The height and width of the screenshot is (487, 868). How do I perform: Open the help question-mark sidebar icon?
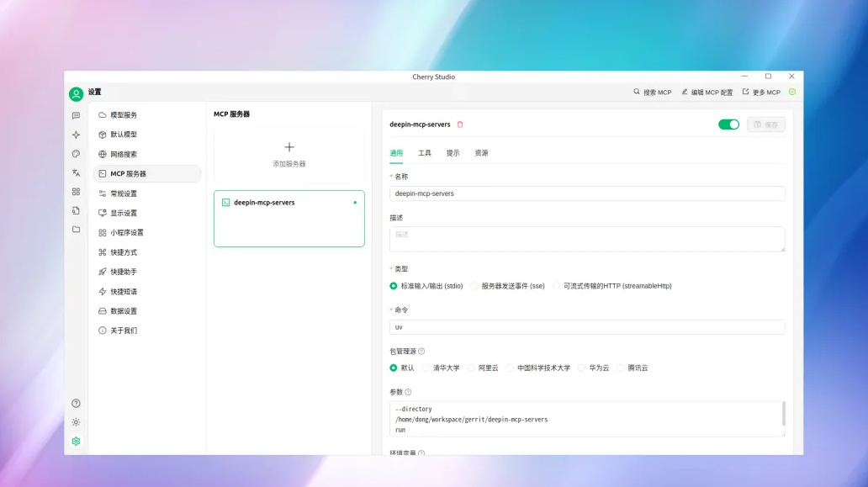point(76,404)
